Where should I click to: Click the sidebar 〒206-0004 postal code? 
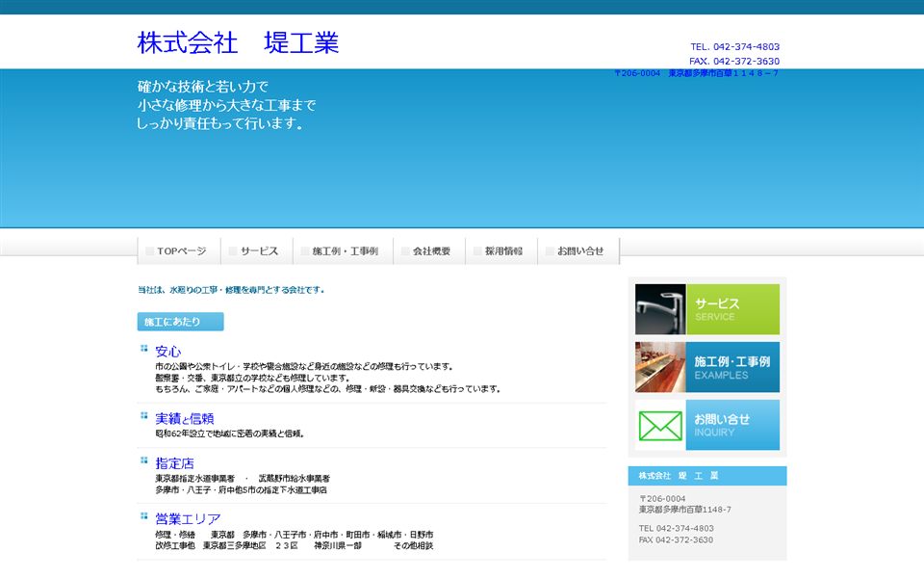[662, 498]
